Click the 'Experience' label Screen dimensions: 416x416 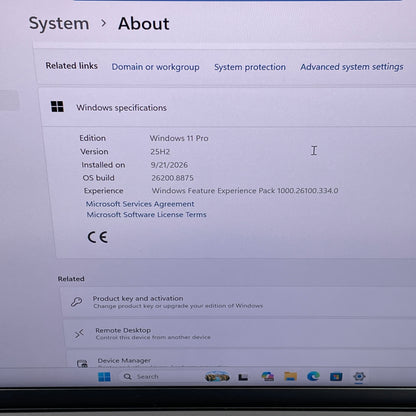click(104, 191)
